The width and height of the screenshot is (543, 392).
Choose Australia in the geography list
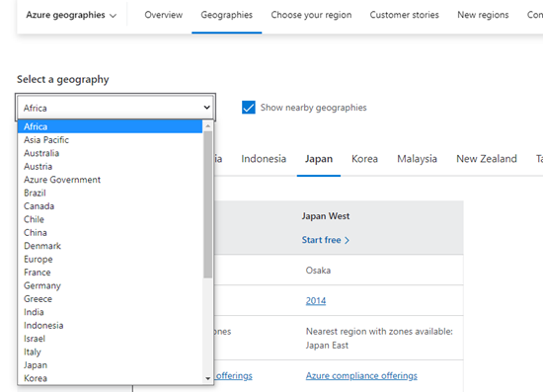click(x=110, y=153)
